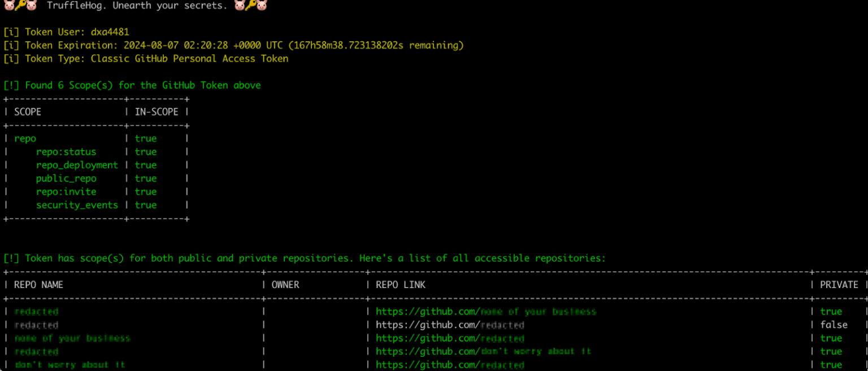Click the 'Token has scope(s)' repositories message
This screenshot has width=868, height=371.
pos(305,258)
